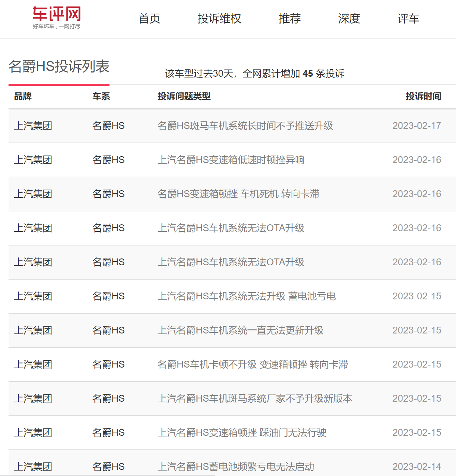Click the date 2023-02-17
Viewport: 456px width, 476px height.
(417, 126)
